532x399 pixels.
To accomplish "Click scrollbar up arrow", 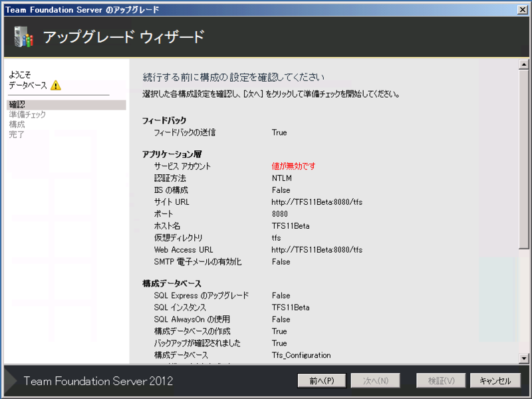I will click(x=524, y=65).
